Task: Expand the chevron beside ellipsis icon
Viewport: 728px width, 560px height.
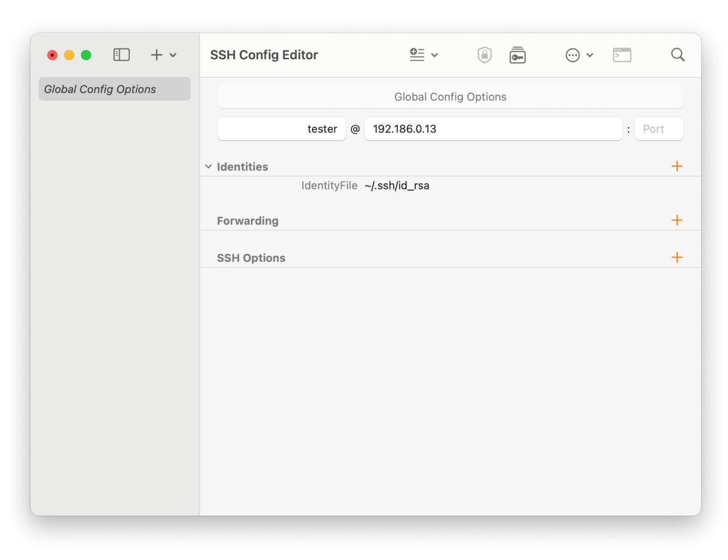Action: click(590, 55)
